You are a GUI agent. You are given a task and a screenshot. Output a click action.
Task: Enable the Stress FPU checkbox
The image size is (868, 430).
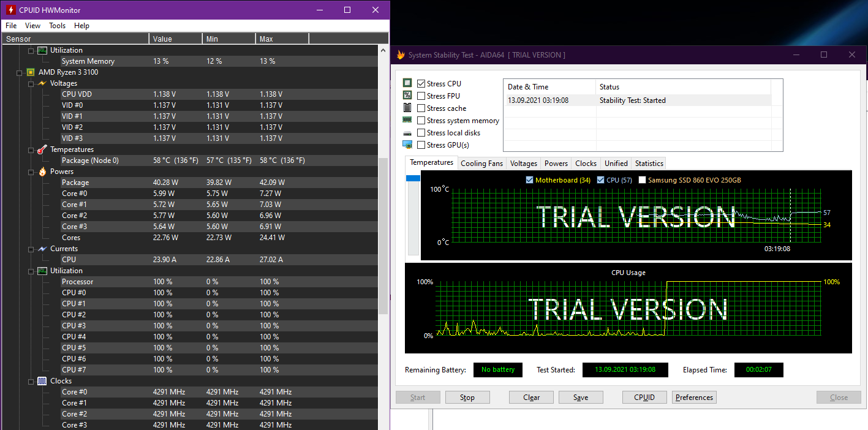coord(421,96)
